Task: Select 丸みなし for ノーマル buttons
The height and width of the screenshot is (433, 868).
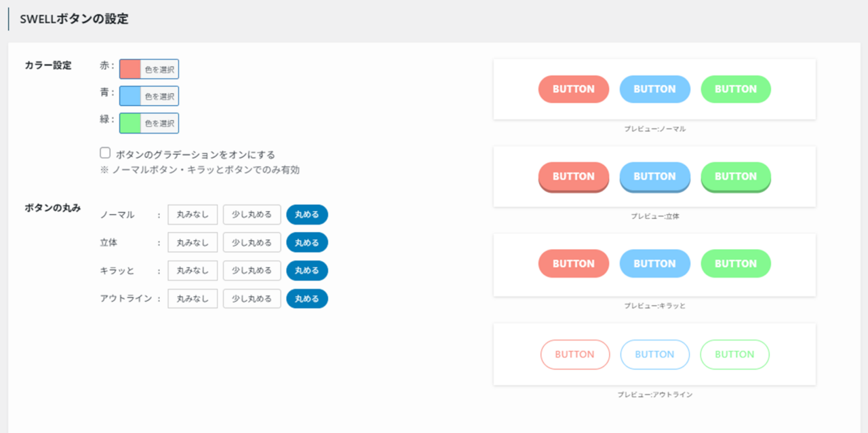Action: coord(193,214)
